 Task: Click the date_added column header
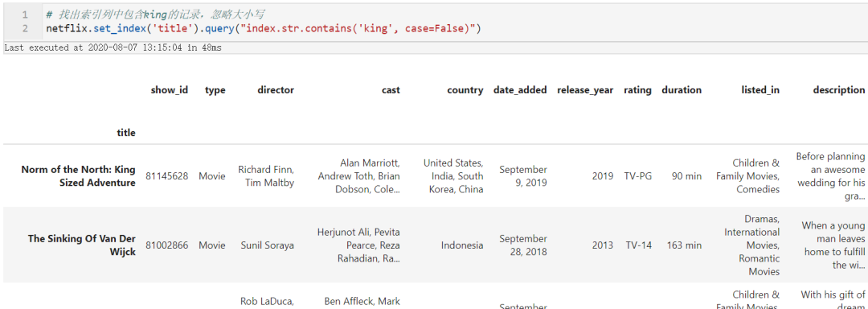coord(520,89)
